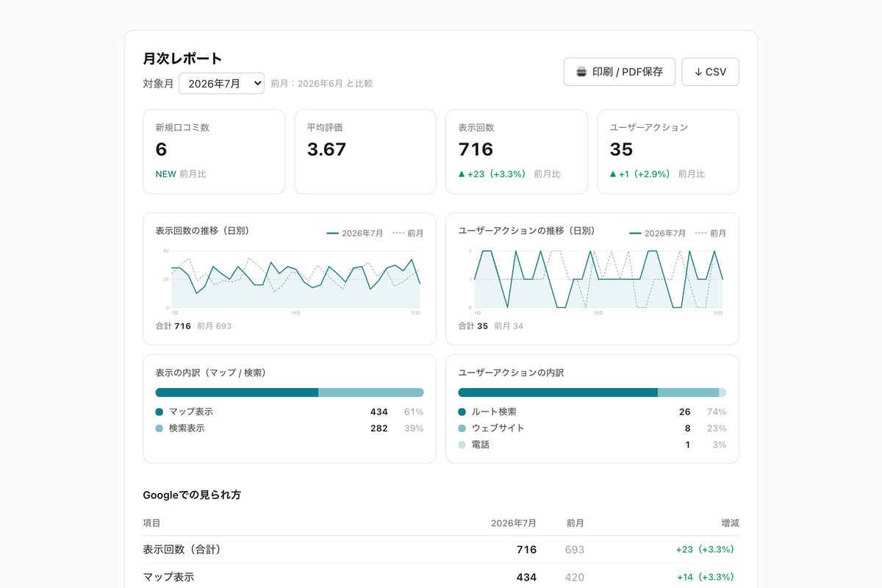Click the 表示回数（合計）table row label
The image size is (882, 588).
coord(182,549)
